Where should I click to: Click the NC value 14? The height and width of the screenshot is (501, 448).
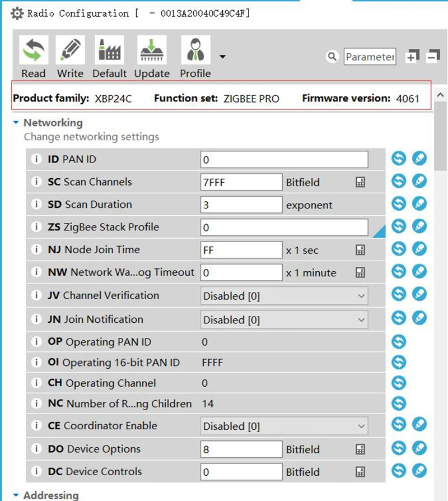point(208,403)
